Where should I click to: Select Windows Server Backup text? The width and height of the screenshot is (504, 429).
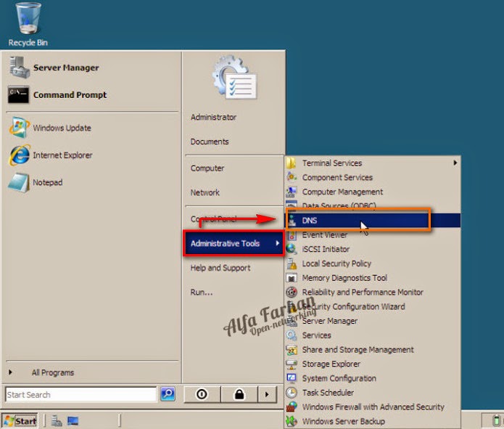[x=343, y=421]
